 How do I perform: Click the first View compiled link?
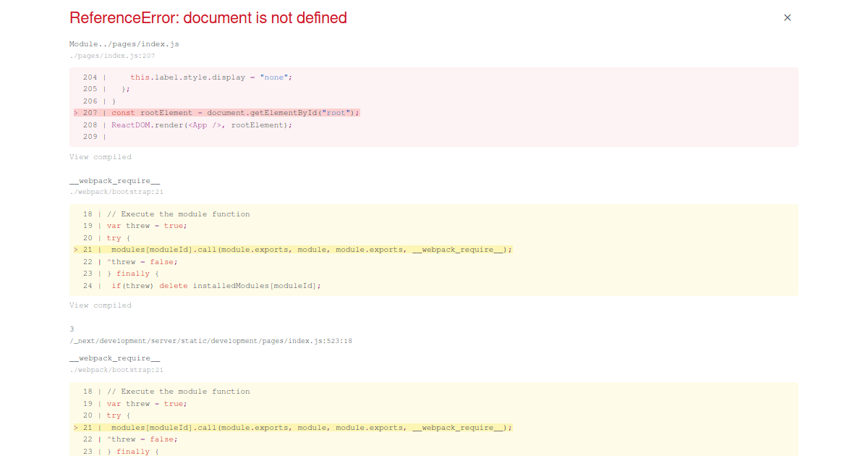pos(101,156)
